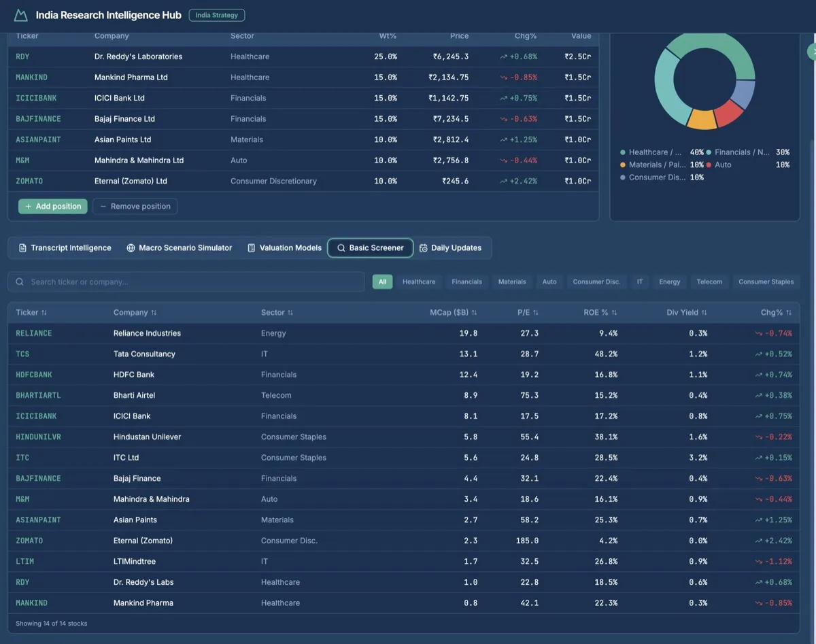
Task: Click the up-trend arrow icon on TCS row
Action: point(758,354)
